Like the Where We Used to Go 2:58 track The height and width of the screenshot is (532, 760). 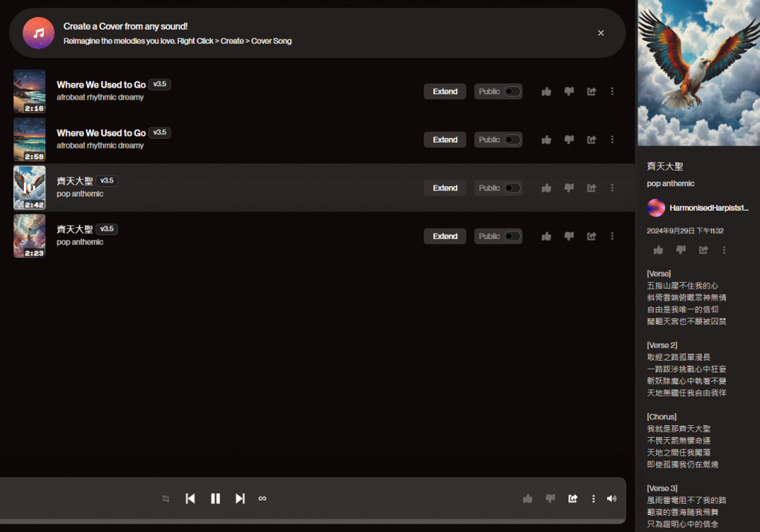tap(546, 139)
